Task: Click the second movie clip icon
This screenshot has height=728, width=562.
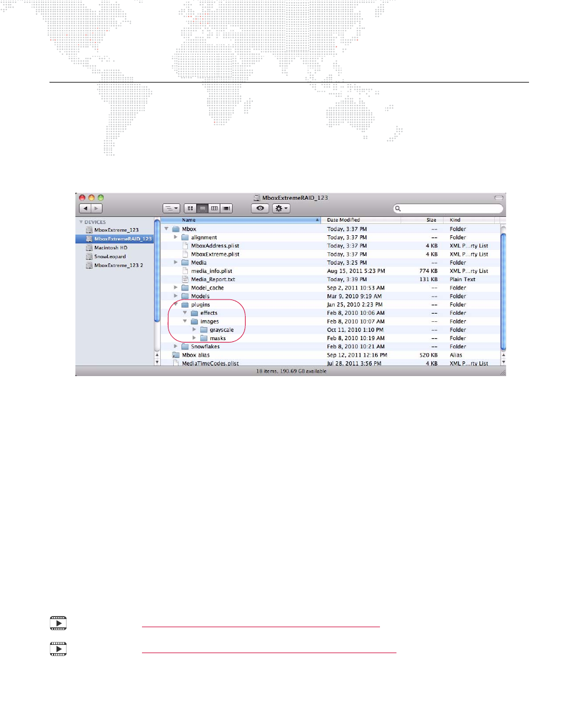Action: 58,649
